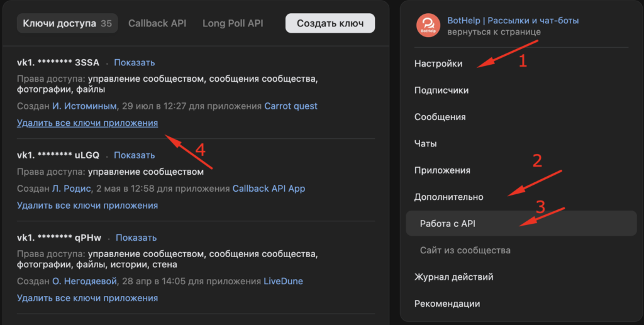The height and width of the screenshot is (325, 644).
Task: Open the Long Poll API tab
Action: [x=233, y=23]
